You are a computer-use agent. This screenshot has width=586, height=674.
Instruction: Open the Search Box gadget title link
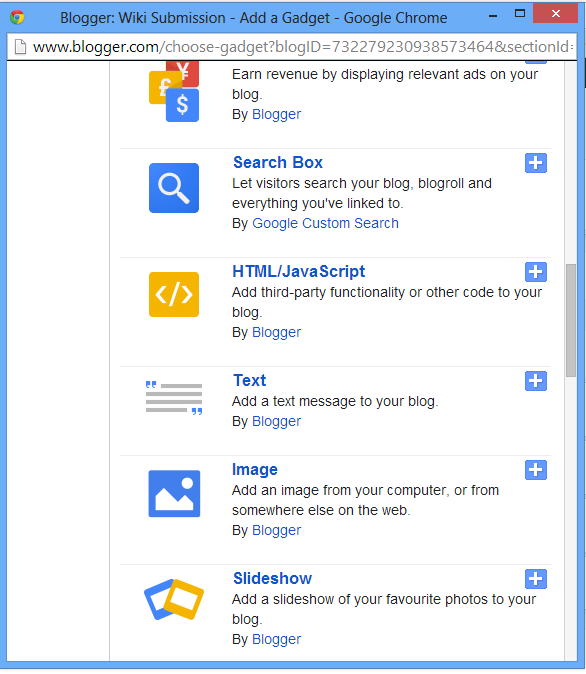tap(278, 162)
